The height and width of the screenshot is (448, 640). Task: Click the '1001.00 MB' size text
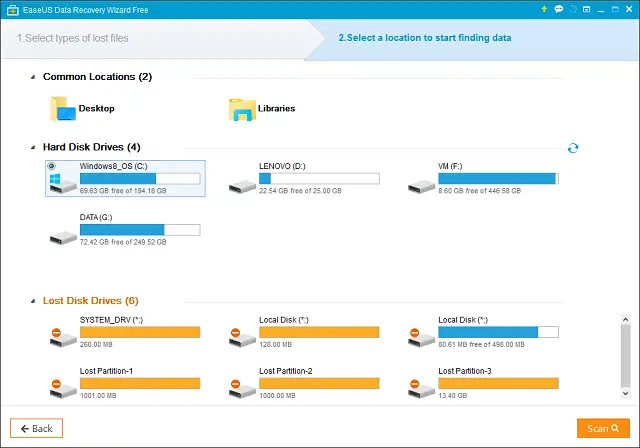click(98, 395)
